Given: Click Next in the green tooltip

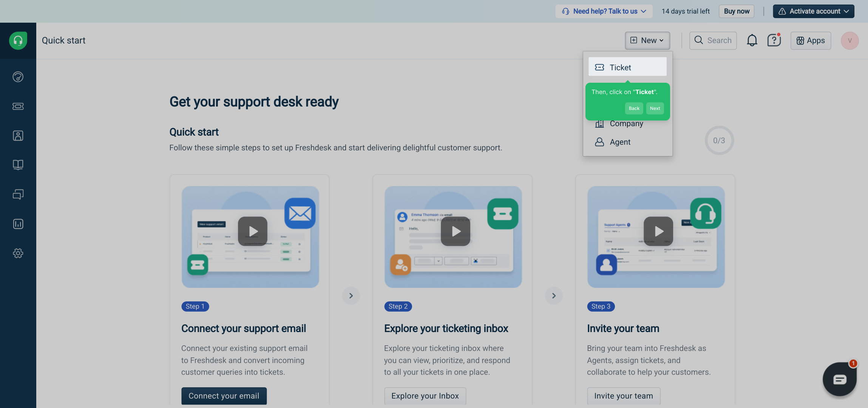Looking at the screenshot, I should pos(655,108).
